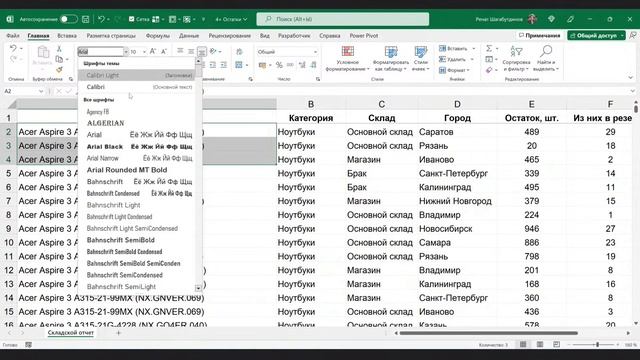Image resolution: width=640 pixels, height=360 pixels.
Task: Click the diamond premium icon in the title bar
Action: tap(551, 19)
